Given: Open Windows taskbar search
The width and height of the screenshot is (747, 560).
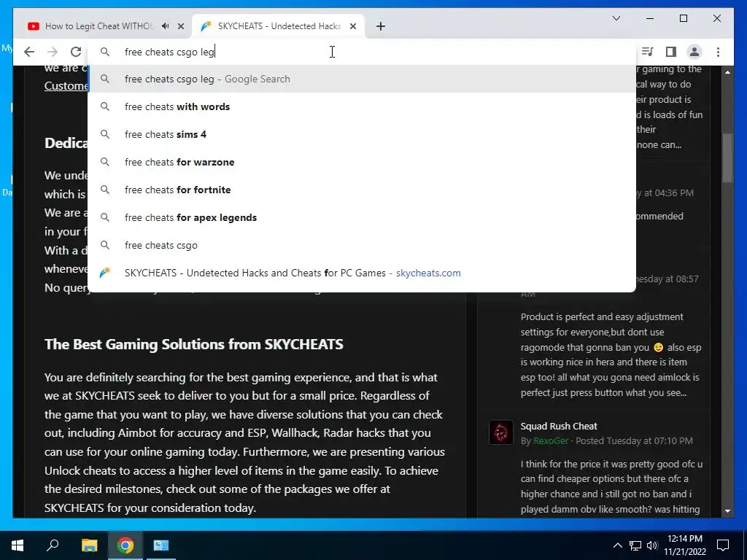Looking at the screenshot, I should (53, 545).
